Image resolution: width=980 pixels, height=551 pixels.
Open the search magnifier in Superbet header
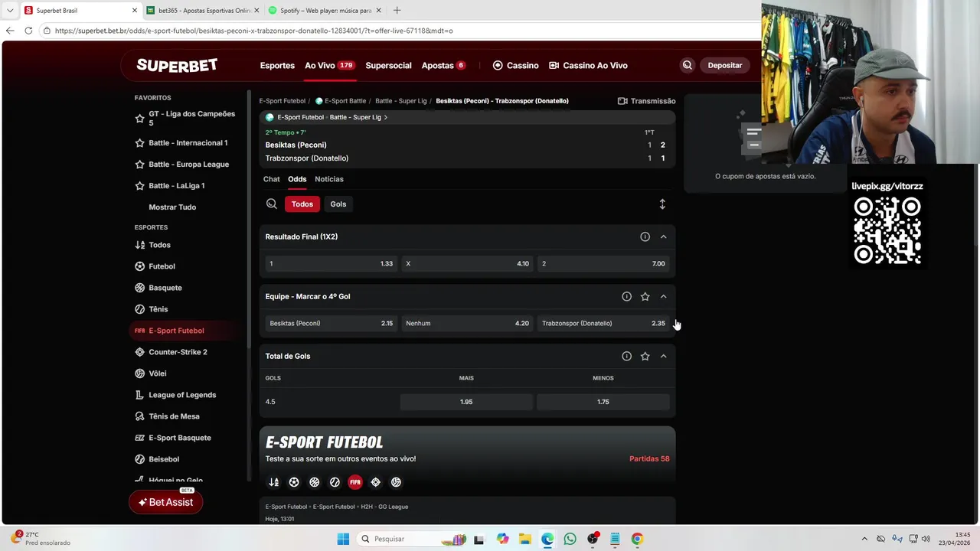[x=688, y=65]
